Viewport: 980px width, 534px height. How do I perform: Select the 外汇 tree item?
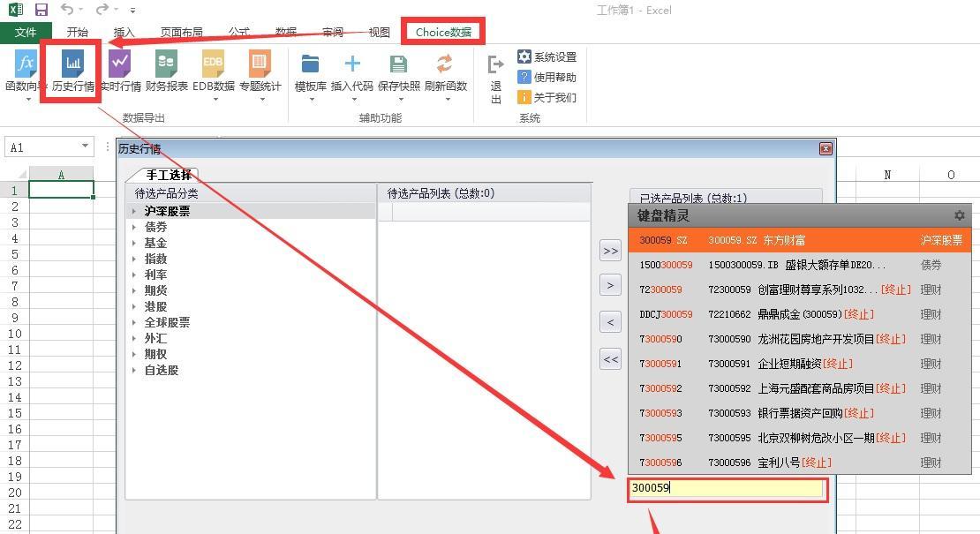[x=155, y=339]
